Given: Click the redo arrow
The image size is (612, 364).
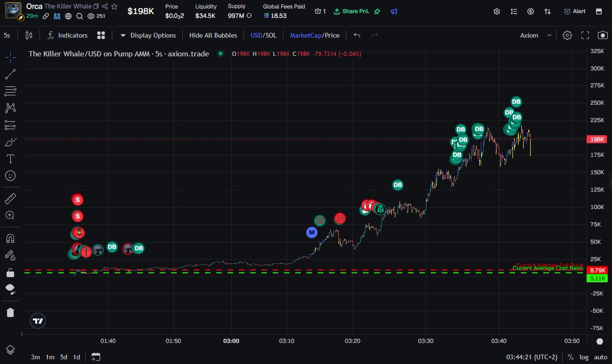Looking at the screenshot, I should [375, 35].
